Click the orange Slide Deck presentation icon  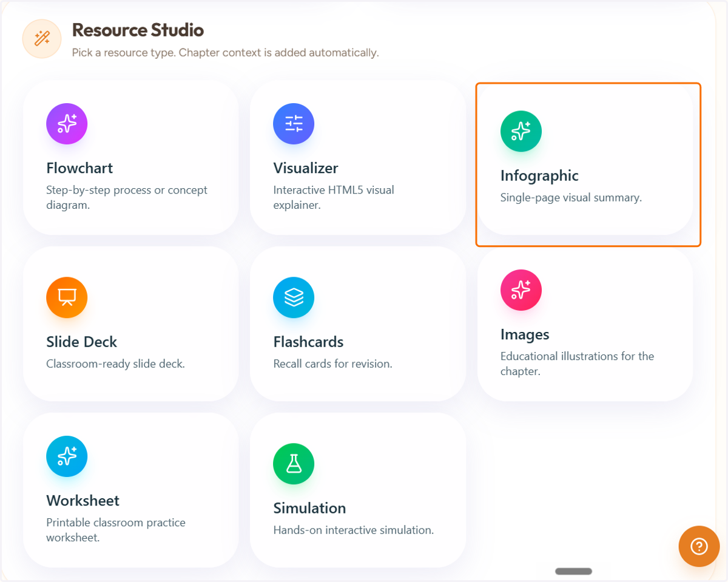pos(67,297)
